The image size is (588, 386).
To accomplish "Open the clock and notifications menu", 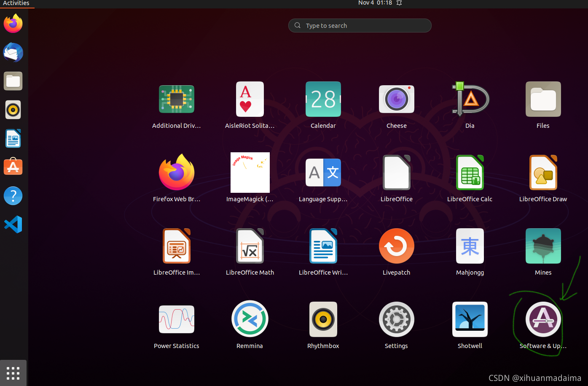I will point(380,3).
